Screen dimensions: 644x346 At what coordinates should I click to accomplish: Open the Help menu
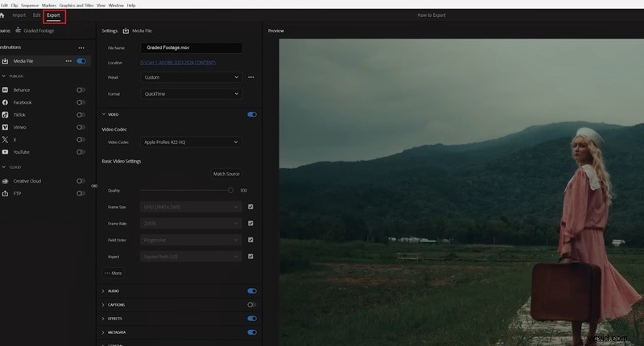point(131,6)
